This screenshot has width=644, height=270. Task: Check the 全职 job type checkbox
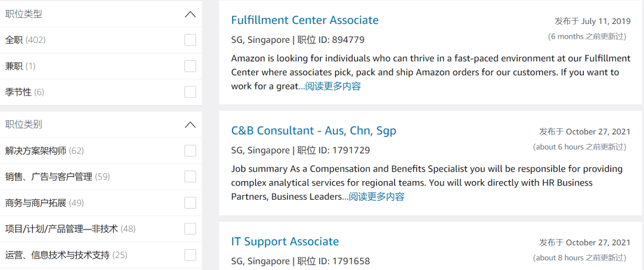tap(190, 40)
